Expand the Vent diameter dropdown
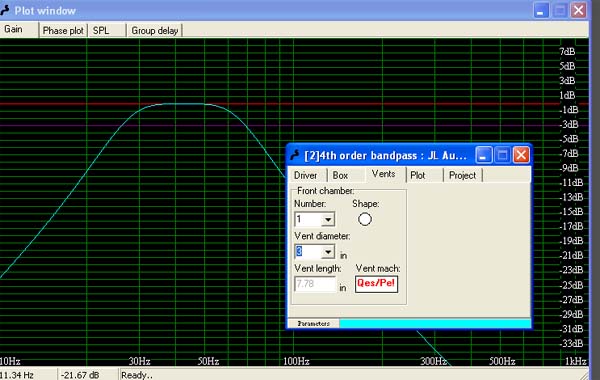This screenshot has height=380, width=600. 328,252
